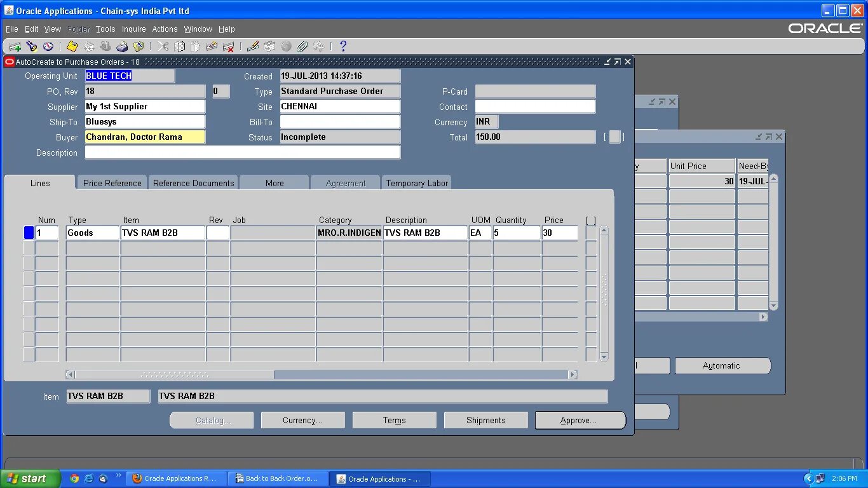Click the Shipments button
Viewport: 868px width, 488px height.
pos(486,420)
